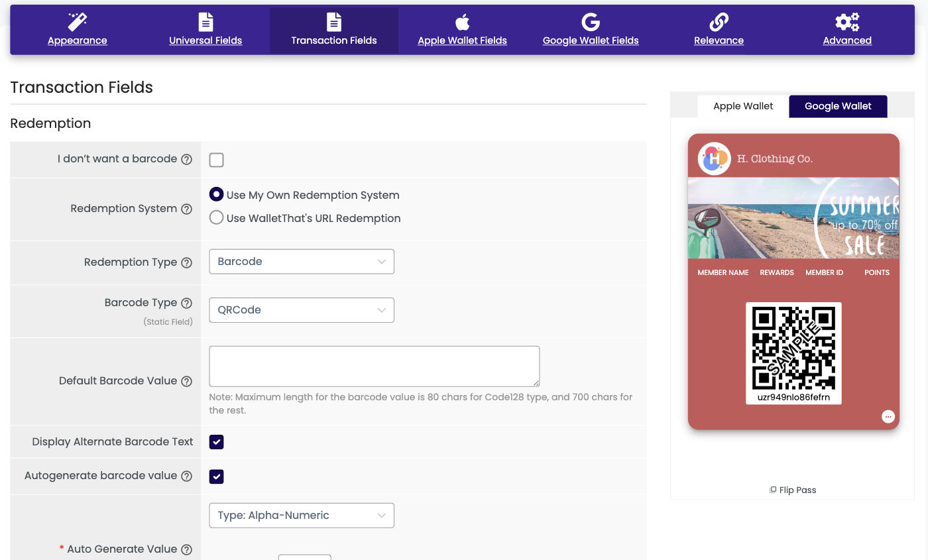Open help icon beside Autogenerate barcode value

187,476
